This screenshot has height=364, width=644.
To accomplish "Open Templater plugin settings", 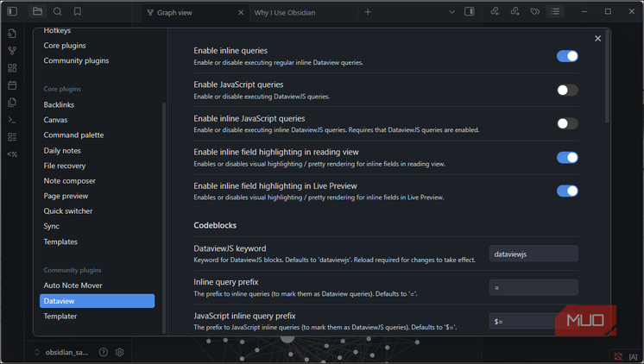I will (60, 316).
